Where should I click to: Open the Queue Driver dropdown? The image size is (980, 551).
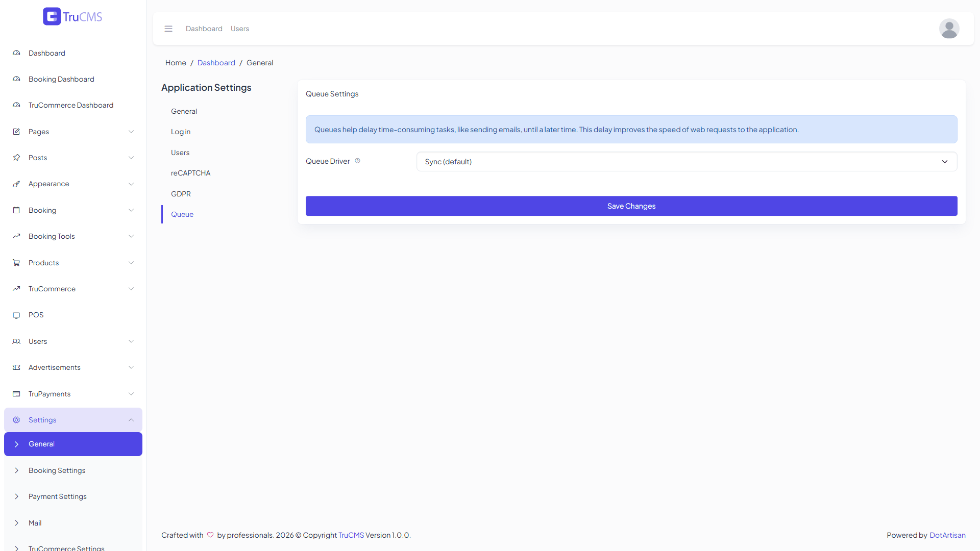pos(687,161)
